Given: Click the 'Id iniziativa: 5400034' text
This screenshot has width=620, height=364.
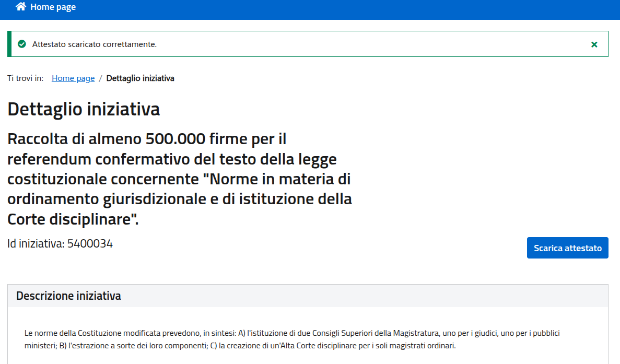Looking at the screenshot, I should (60, 243).
